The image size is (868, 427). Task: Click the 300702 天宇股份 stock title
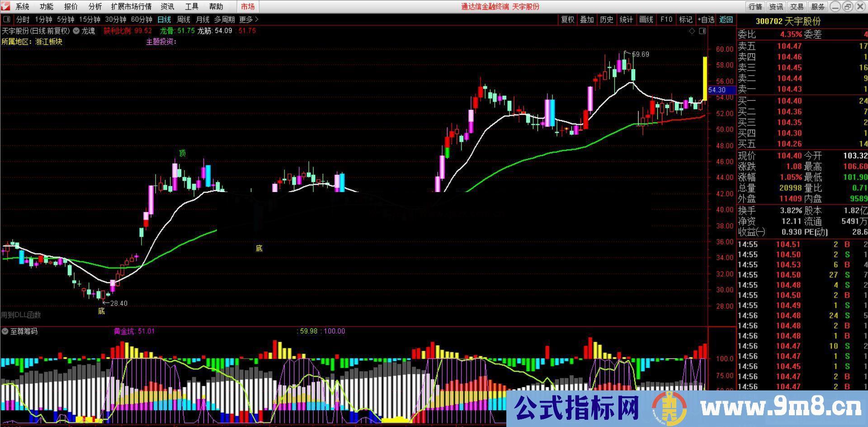tap(788, 21)
